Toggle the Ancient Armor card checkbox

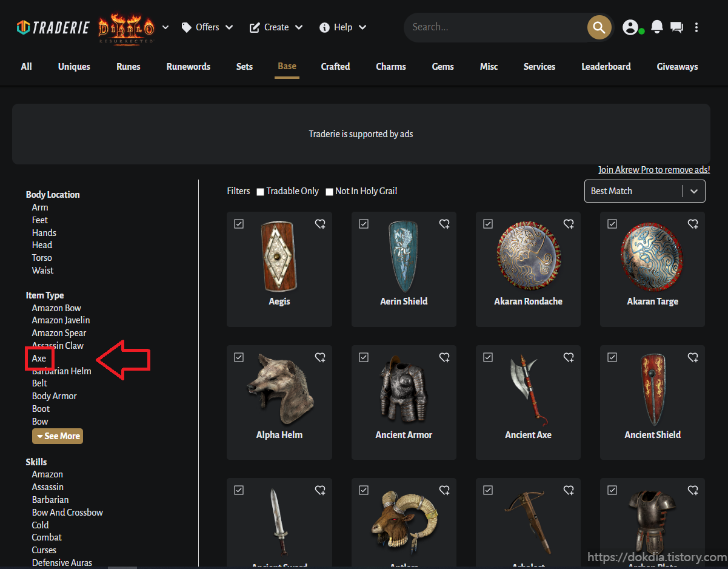click(363, 357)
